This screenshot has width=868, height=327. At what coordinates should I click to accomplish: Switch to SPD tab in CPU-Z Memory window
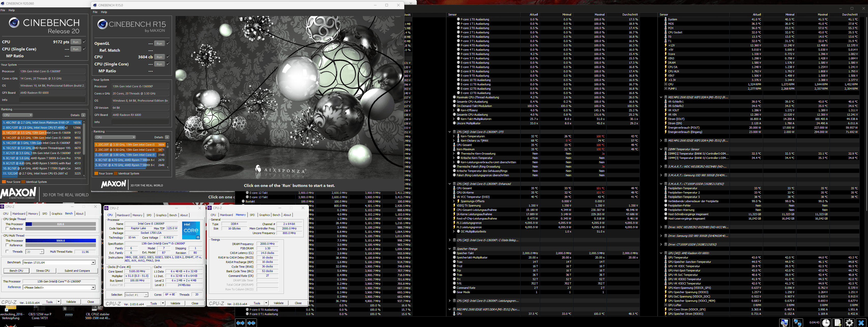252,215
